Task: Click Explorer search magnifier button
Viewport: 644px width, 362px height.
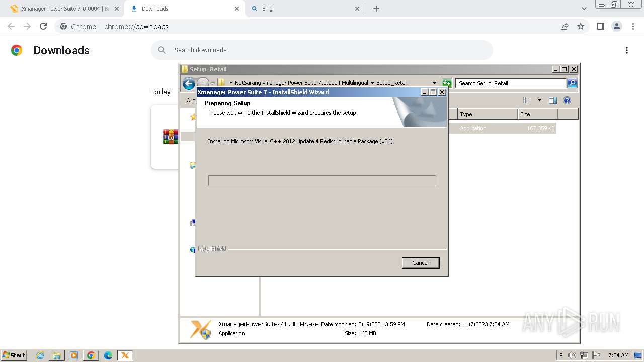Action: tap(572, 83)
